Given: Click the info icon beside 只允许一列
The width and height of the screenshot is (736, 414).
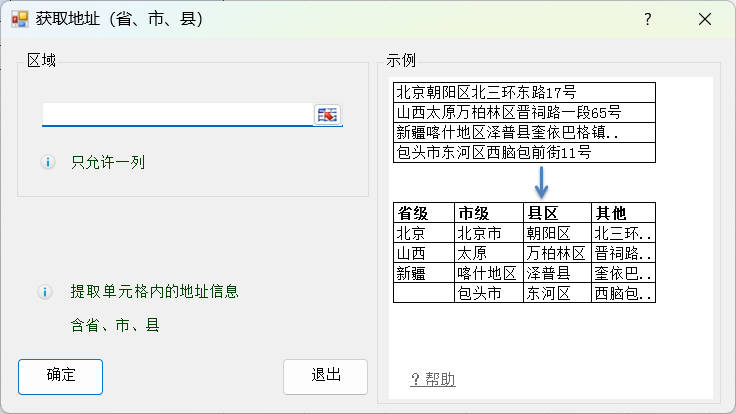Looking at the screenshot, I should [47, 162].
